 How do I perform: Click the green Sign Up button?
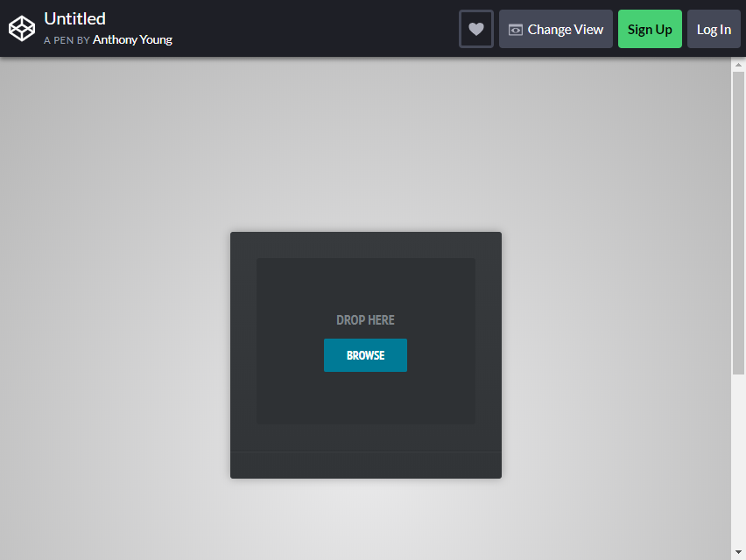coord(650,29)
